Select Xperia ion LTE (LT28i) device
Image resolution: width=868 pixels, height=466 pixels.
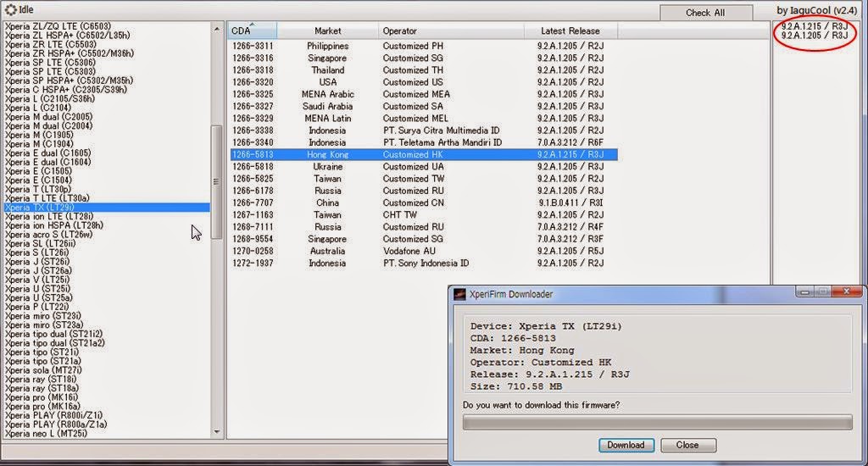[x=49, y=216]
